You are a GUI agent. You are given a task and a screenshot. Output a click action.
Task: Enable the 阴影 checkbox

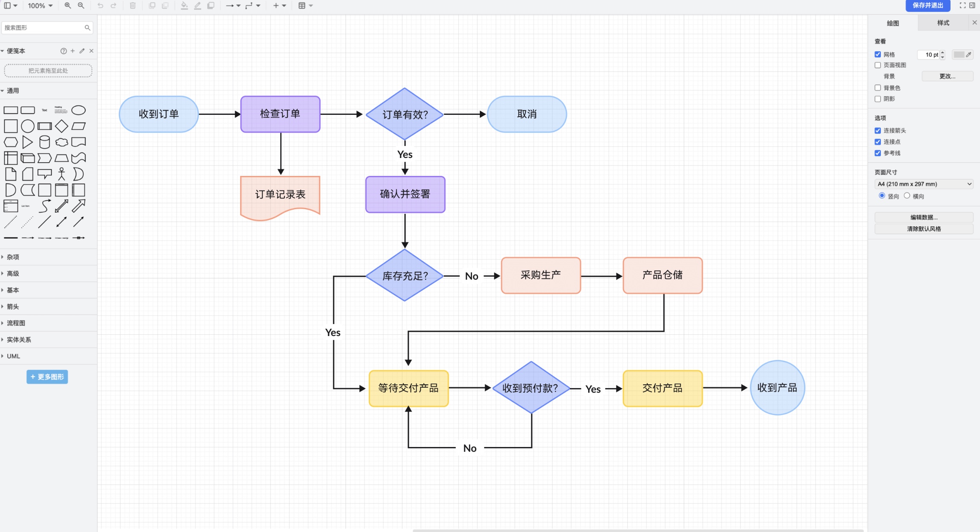(x=878, y=99)
